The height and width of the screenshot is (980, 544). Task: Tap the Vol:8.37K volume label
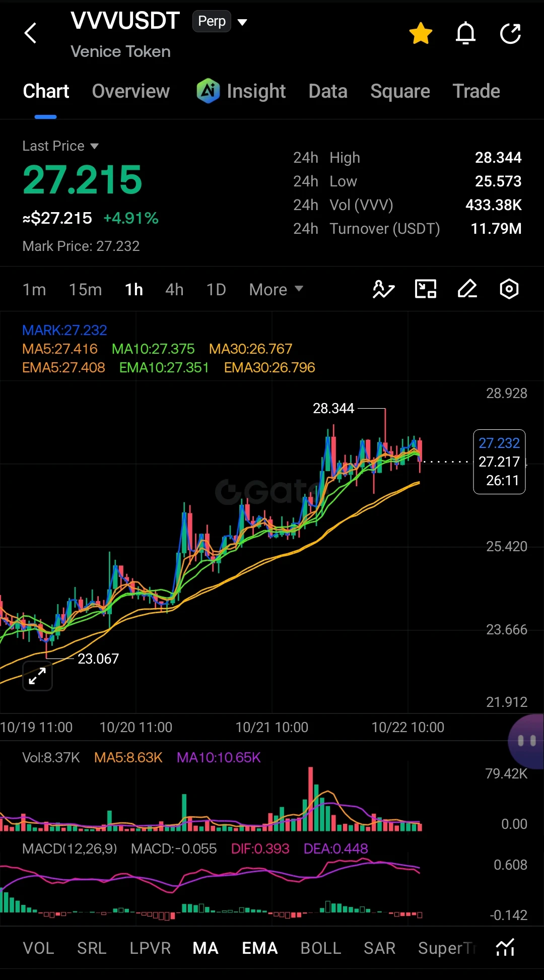coord(51,757)
